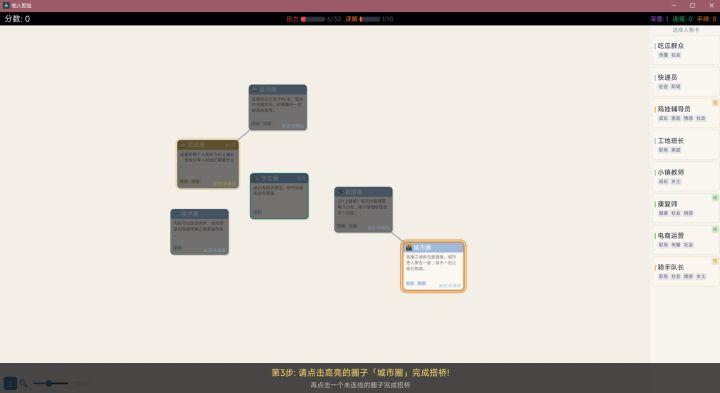This screenshot has height=393, width=720.
Task: Click the green badge on 电商运营 card
Action: [x=715, y=230]
